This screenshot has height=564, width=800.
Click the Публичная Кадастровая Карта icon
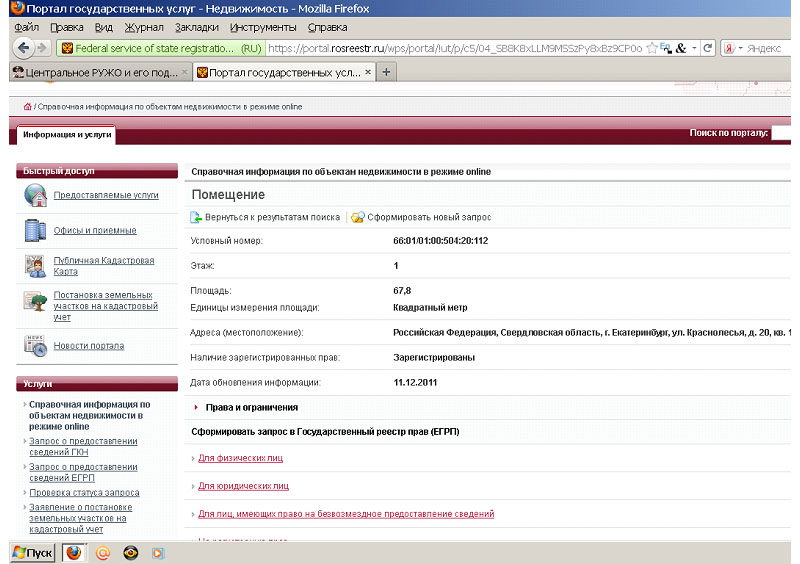pos(36,266)
